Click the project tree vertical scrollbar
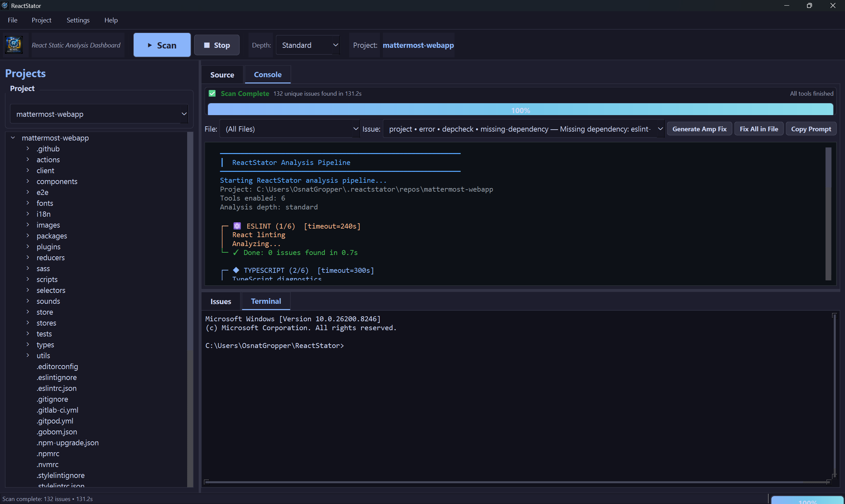Viewport: 845px width, 504px height. (190, 309)
